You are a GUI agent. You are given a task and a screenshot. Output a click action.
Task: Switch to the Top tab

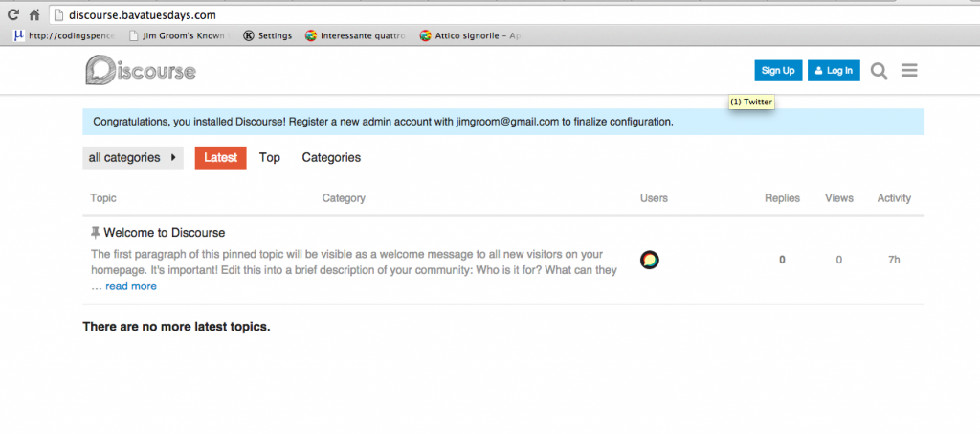[269, 157]
